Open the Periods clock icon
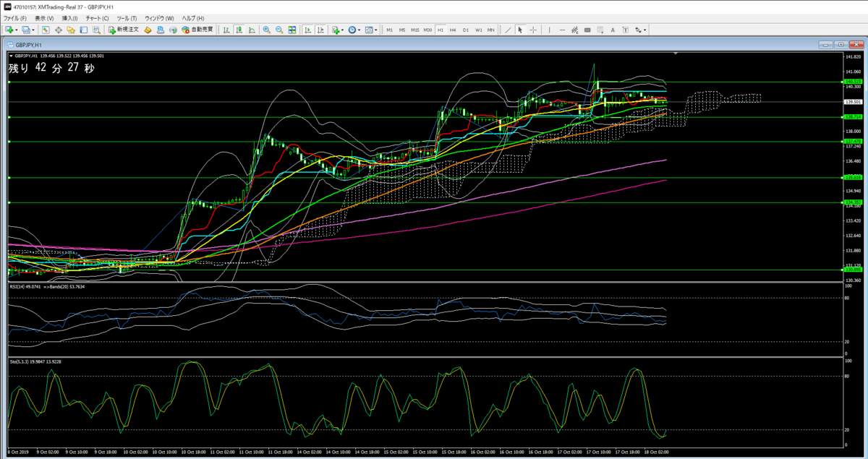Viewport: 868px width, 459px height. 352,30
